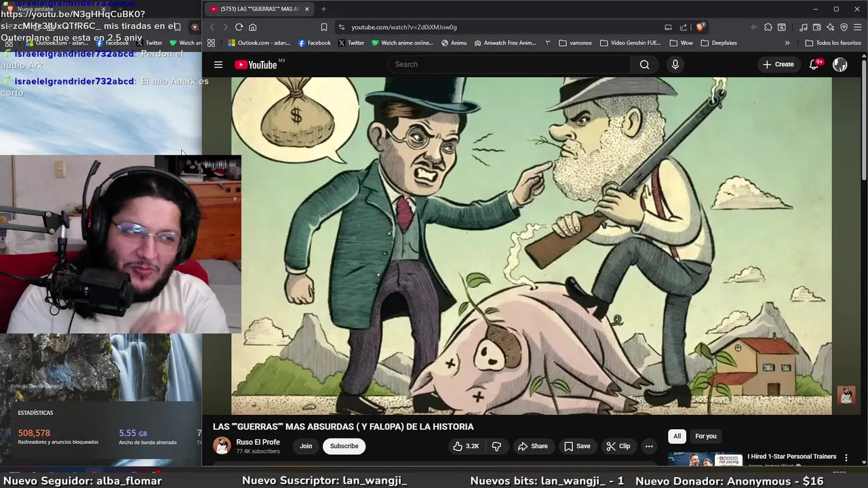The height and width of the screenshot is (488, 868).
Task: Open browser home page icon
Action: pos(252,27)
